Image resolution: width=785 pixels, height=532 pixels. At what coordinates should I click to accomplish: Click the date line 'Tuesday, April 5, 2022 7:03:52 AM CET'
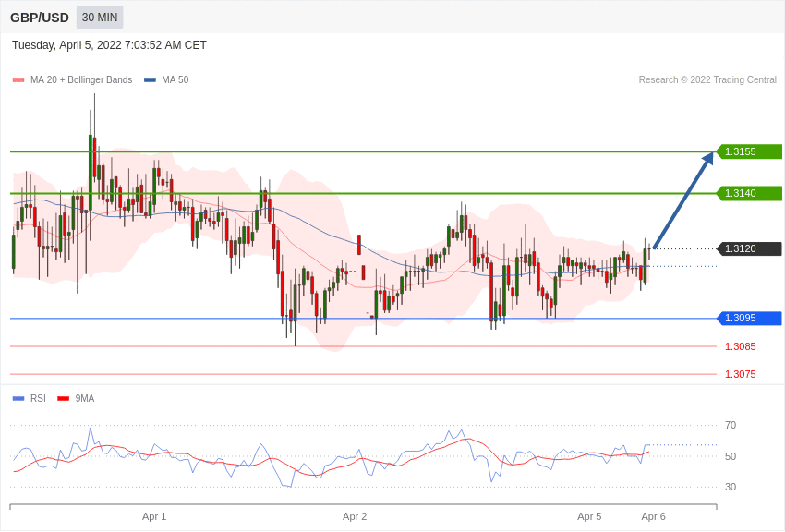click(109, 45)
